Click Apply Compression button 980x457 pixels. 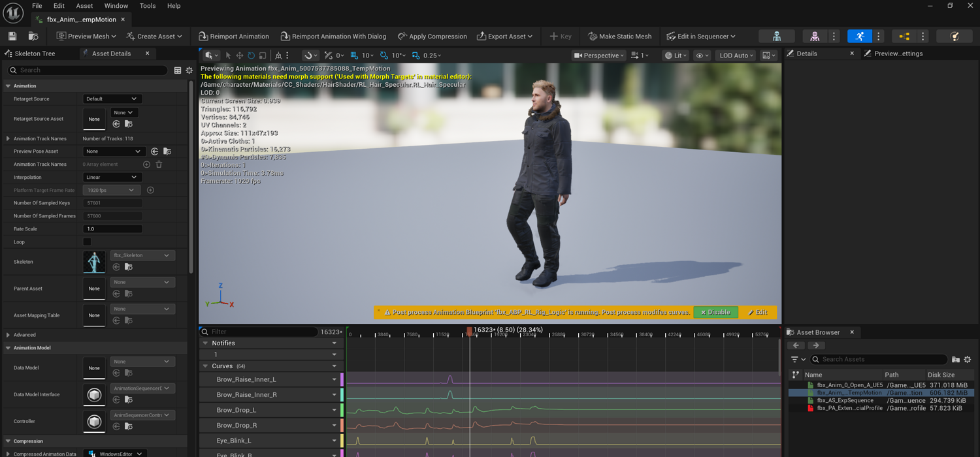pos(432,37)
